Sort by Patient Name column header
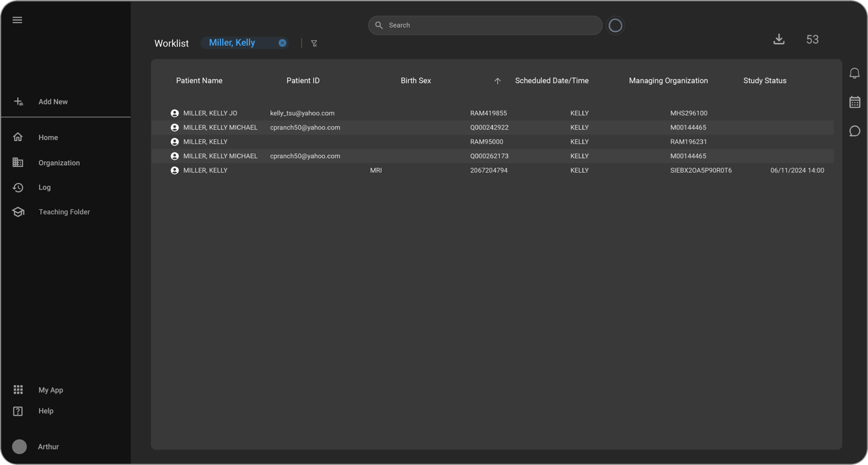868x465 pixels. pos(199,81)
